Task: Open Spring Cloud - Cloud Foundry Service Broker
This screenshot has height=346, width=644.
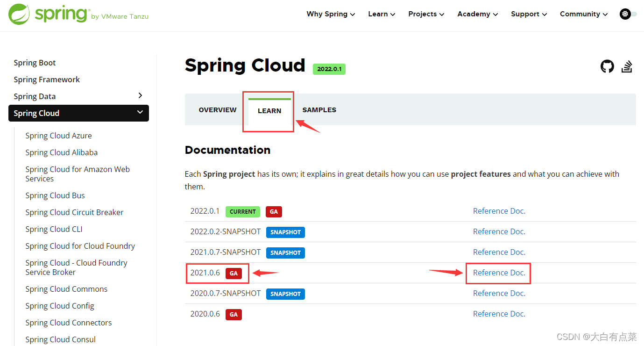Action: tap(76, 267)
